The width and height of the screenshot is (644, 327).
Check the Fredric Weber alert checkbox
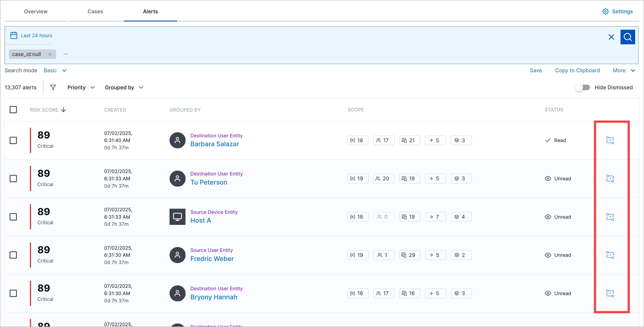13,255
